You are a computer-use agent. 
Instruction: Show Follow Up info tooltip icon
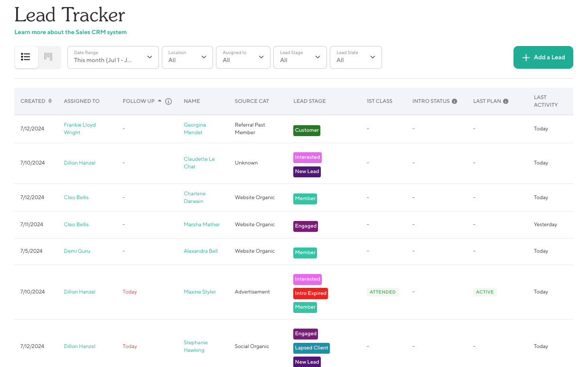coord(168,101)
